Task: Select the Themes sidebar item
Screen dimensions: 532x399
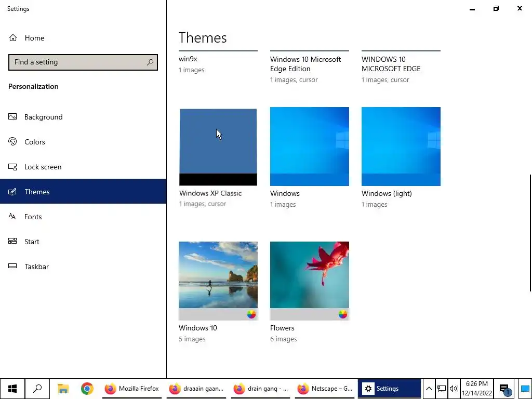Action: click(x=83, y=191)
